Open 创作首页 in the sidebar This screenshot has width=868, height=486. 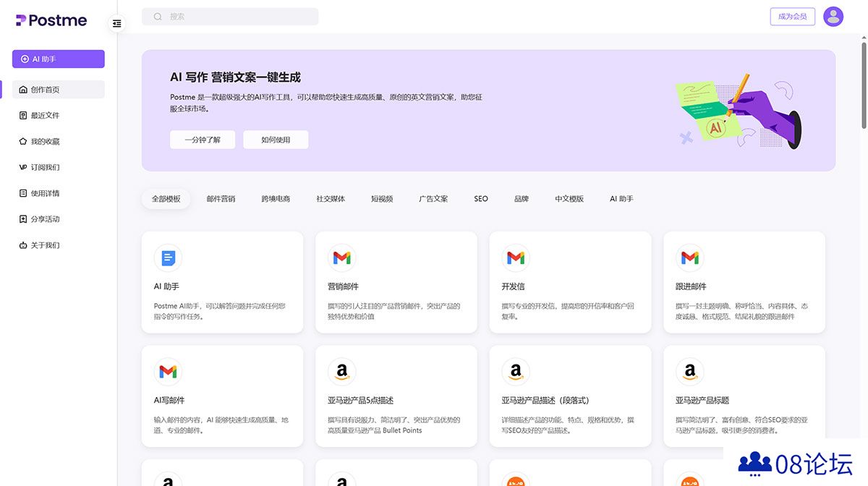coord(59,90)
